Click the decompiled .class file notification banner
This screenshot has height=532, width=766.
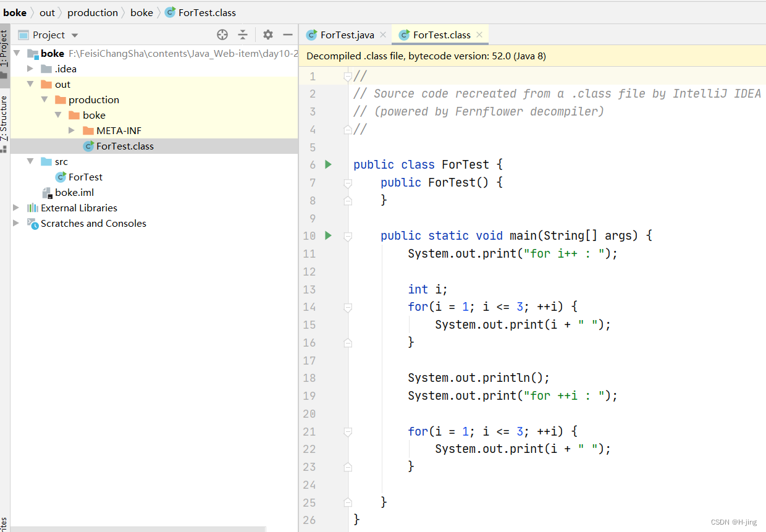(x=532, y=56)
